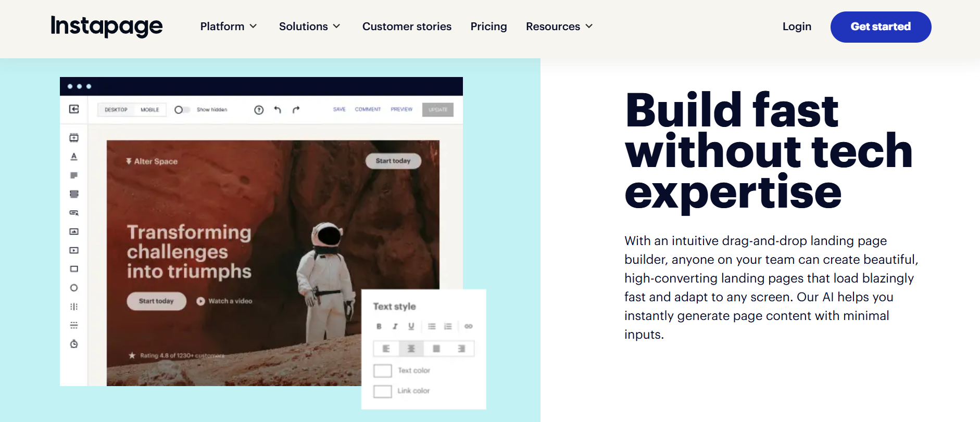The height and width of the screenshot is (422, 980).
Task: Toggle italic in the Text style panel
Action: [x=395, y=326]
